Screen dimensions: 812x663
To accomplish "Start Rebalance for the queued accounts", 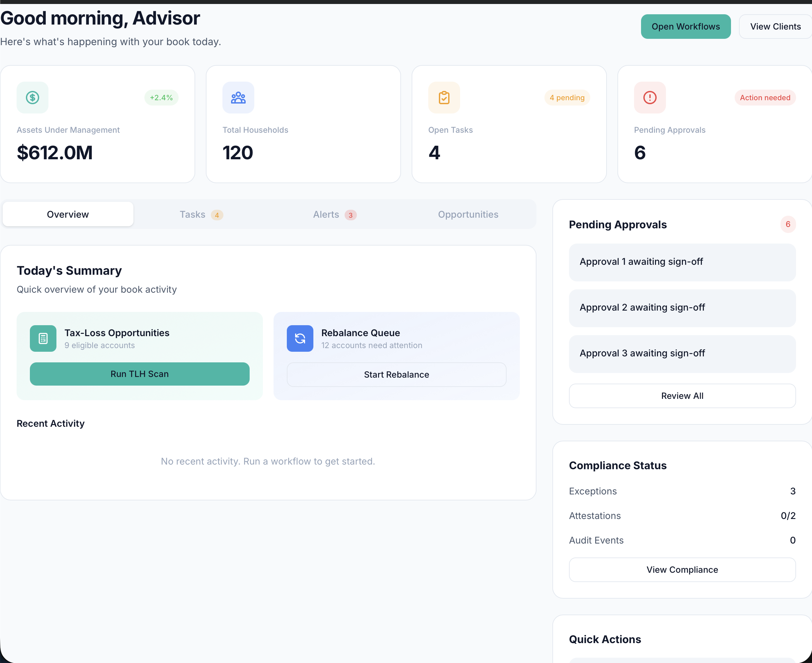I will pyautogui.click(x=396, y=374).
